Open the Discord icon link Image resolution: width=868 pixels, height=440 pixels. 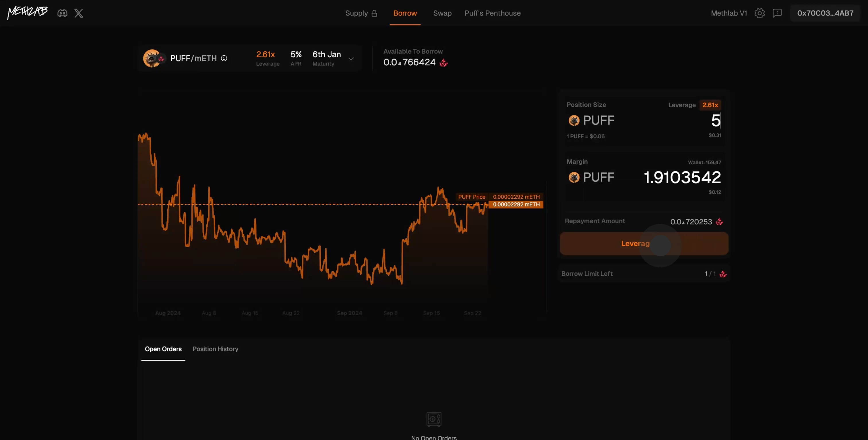click(x=62, y=13)
